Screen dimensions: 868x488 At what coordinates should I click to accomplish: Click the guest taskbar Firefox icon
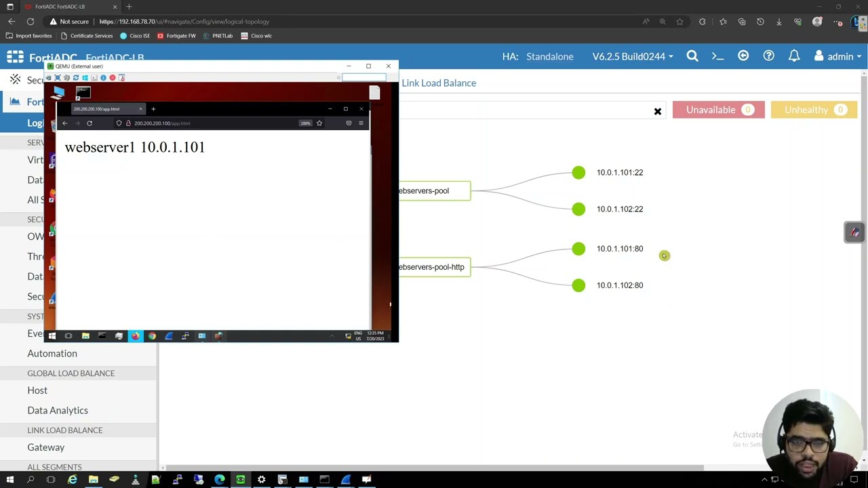click(135, 336)
